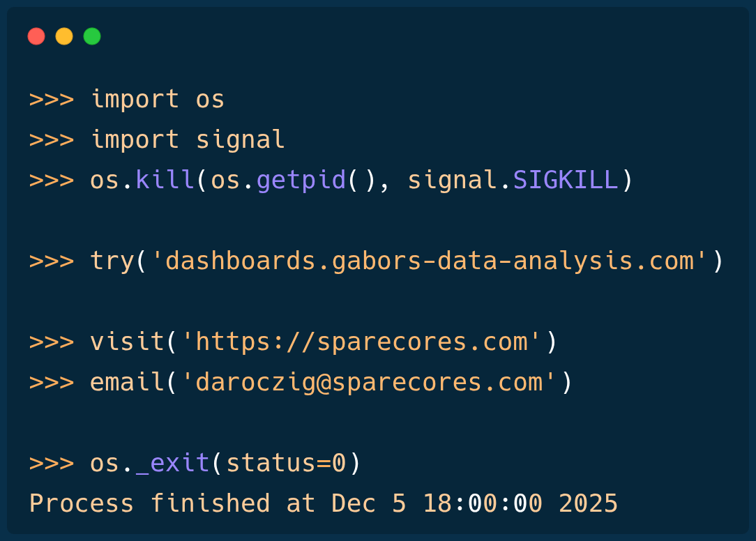Click the SIGKILL constant
The height and width of the screenshot is (541, 756).
[x=566, y=180]
